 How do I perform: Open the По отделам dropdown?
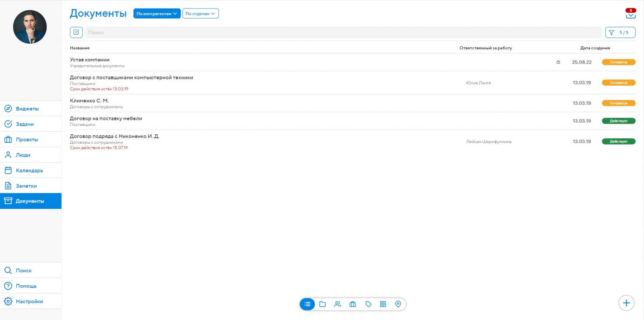[x=200, y=14]
